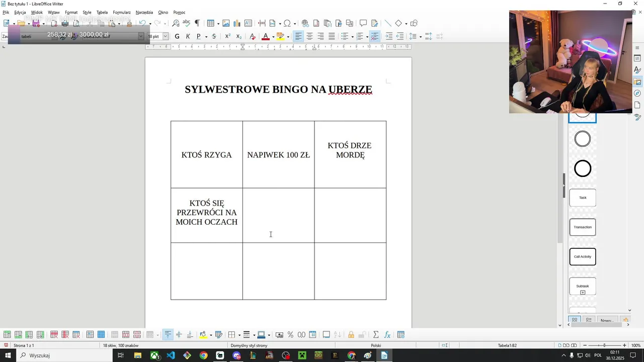Click the number format percent icon

290,335
